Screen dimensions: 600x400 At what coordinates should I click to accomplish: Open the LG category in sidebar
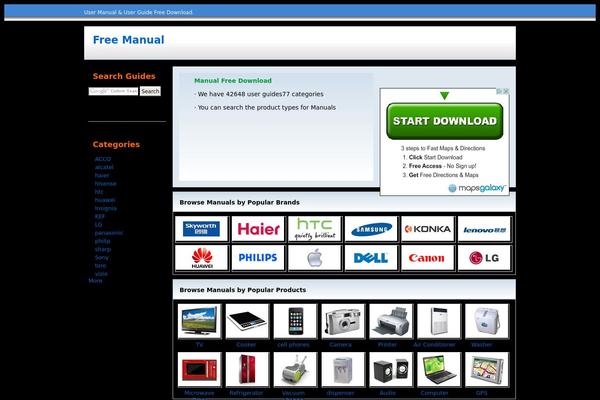(x=98, y=225)
